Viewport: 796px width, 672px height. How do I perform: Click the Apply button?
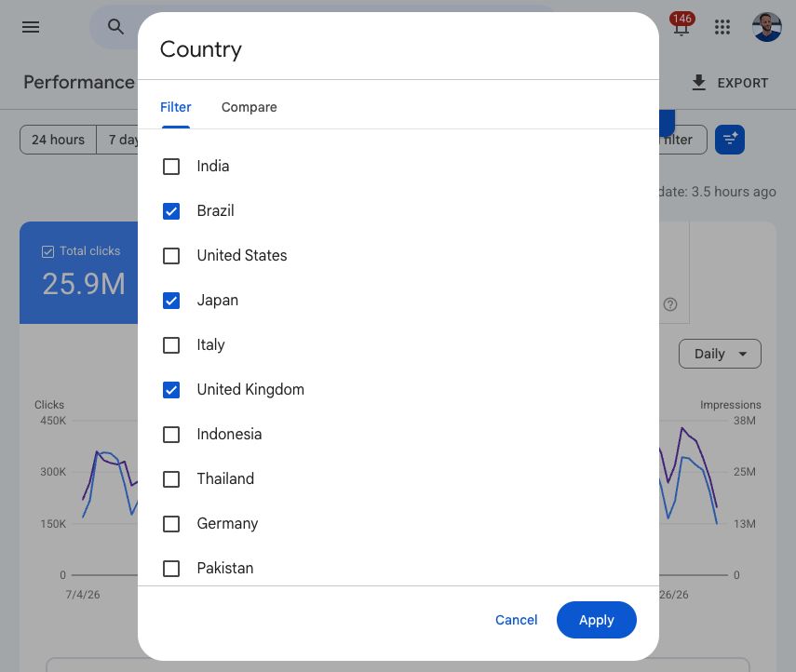pyautogui.click(x=596, y=620)
